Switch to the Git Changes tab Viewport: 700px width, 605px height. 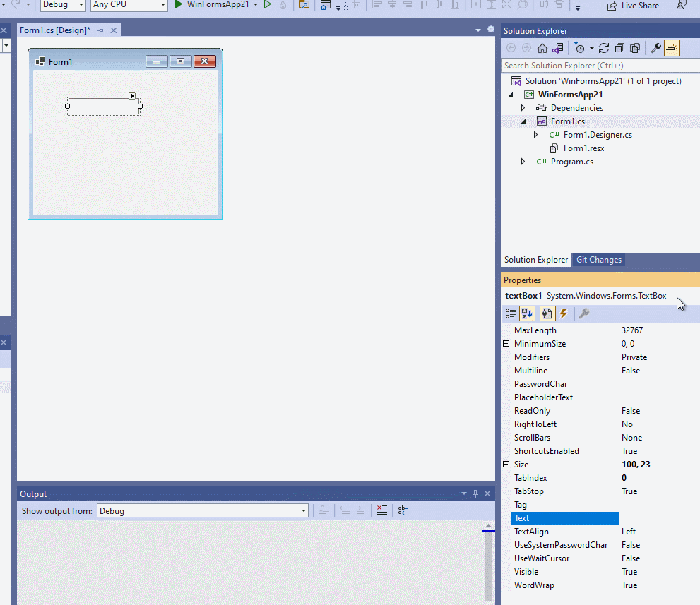[598, 260]
